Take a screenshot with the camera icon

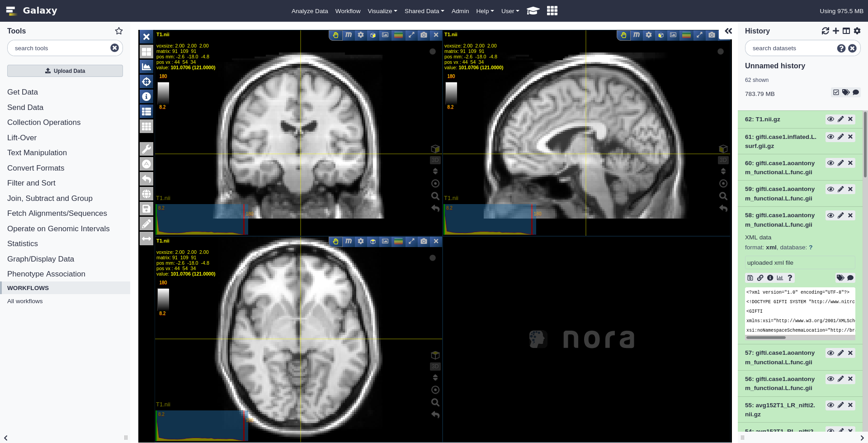point(424,35)
